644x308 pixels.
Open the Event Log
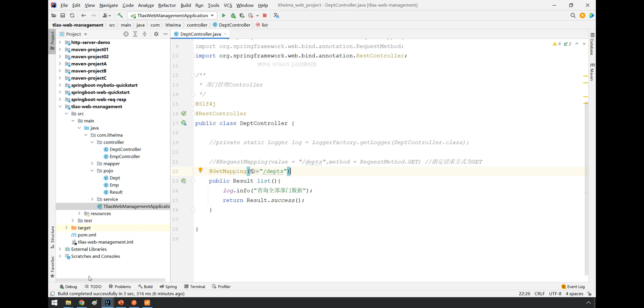click(573, 287)
